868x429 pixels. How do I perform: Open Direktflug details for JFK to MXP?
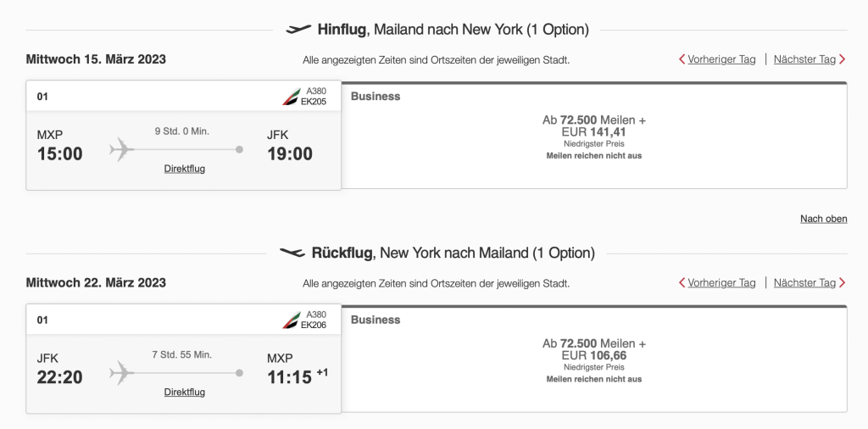(x=184, y=393)
